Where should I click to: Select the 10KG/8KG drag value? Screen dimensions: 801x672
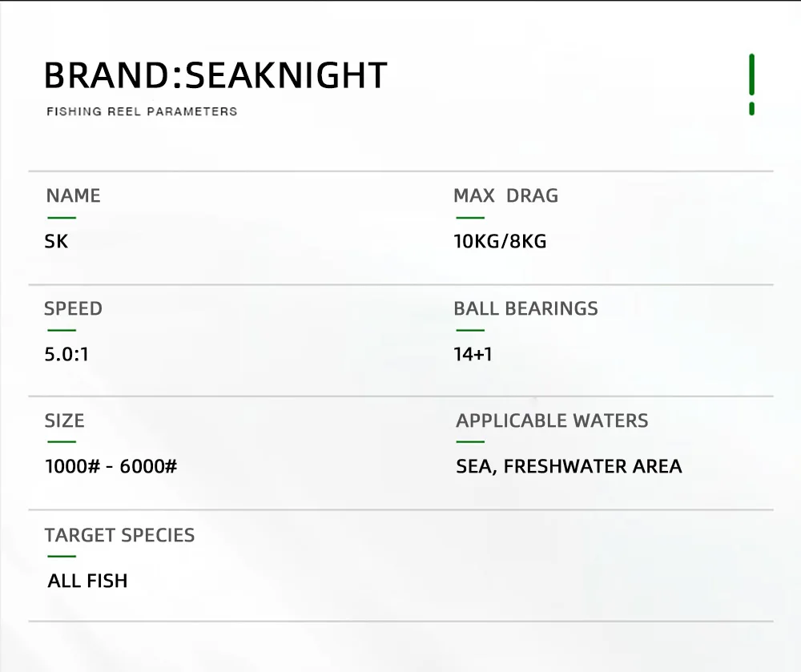point(500,241)
